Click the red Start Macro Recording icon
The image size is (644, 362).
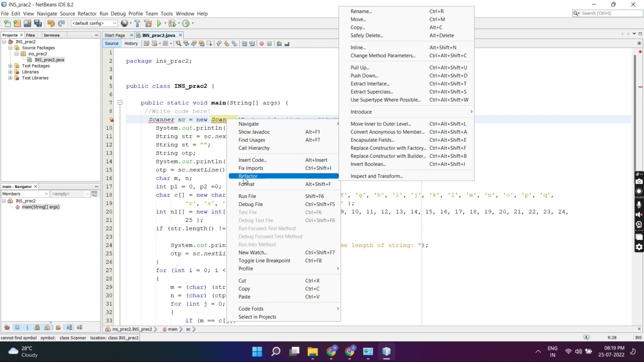(x=262, y=44)
